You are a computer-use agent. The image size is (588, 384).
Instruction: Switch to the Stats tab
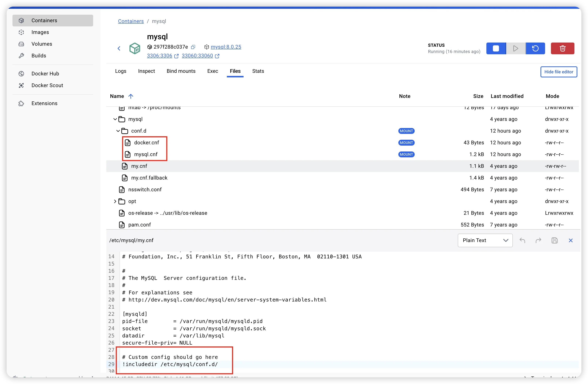[x=258, y=71]
